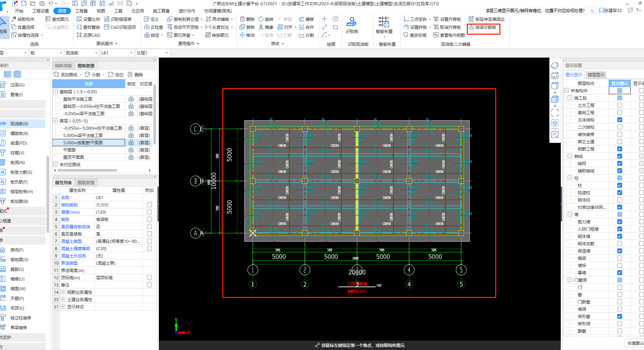Select 5.000m梁平法施工图 drawing row
Viewport: 644px width, 350px height.
[89, 135]
